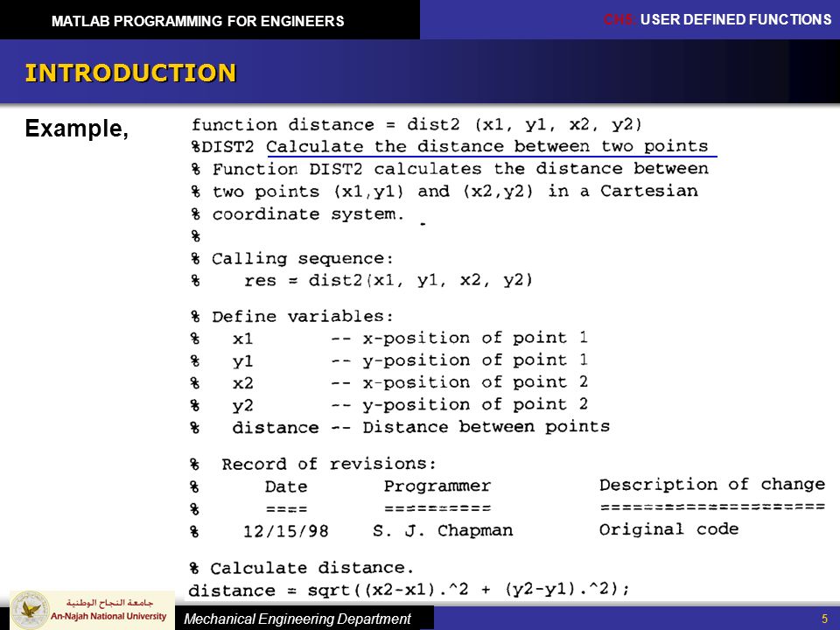
Task: Click the 'function distance = dist2' code line
Action: (416, 125)
